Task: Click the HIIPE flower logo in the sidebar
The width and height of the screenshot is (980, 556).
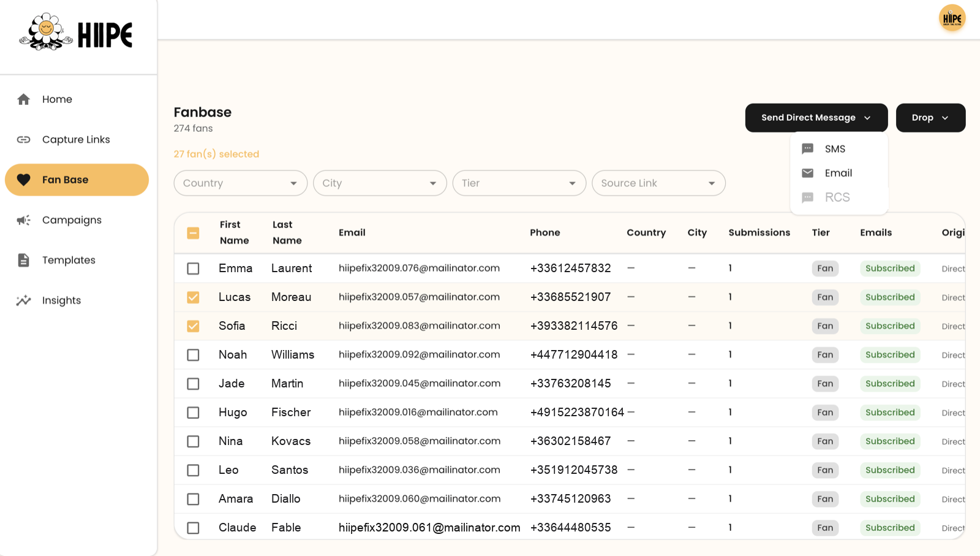Action: [76, 32]
